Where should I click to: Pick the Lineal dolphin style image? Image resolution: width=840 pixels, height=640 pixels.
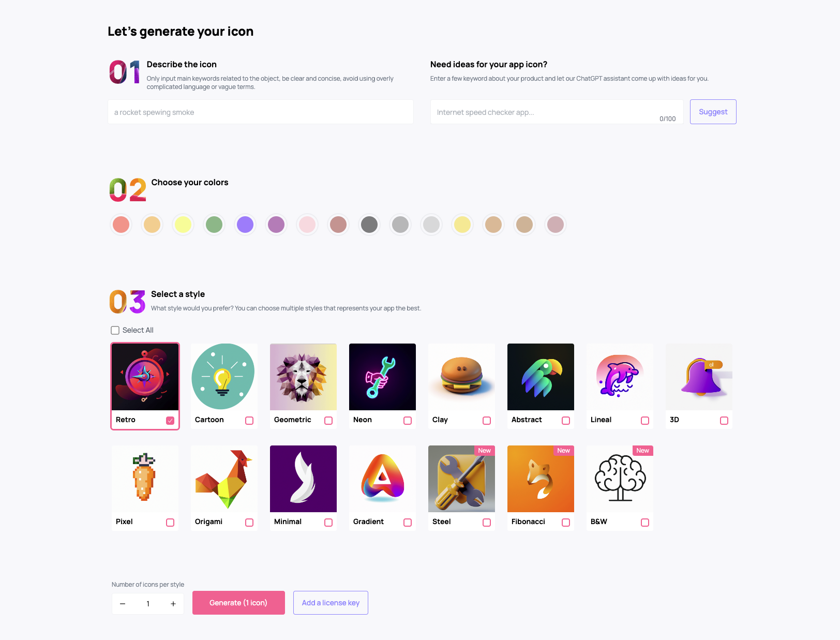(620, 377)
